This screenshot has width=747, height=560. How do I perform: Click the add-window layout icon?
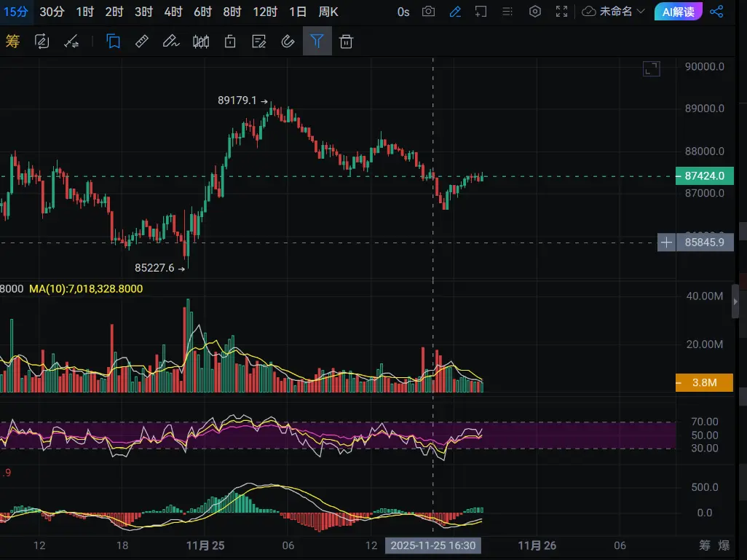coord(481,12)
